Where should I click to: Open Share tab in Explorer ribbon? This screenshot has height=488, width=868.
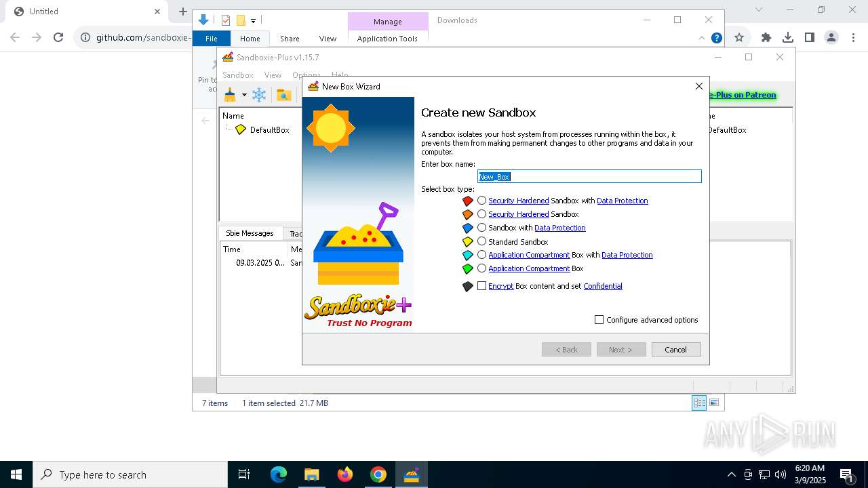tap(290, 39)
